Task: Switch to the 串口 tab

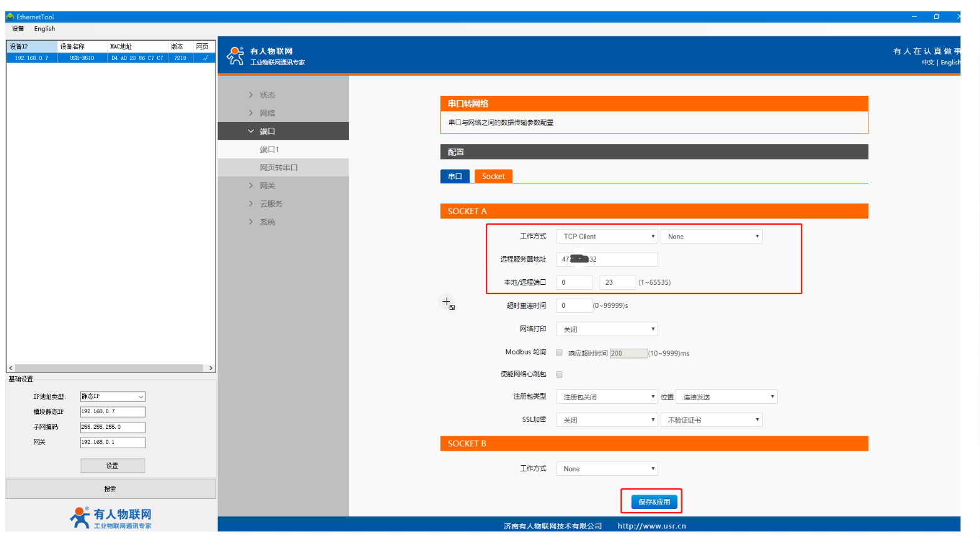Action: tap(455, 177)
